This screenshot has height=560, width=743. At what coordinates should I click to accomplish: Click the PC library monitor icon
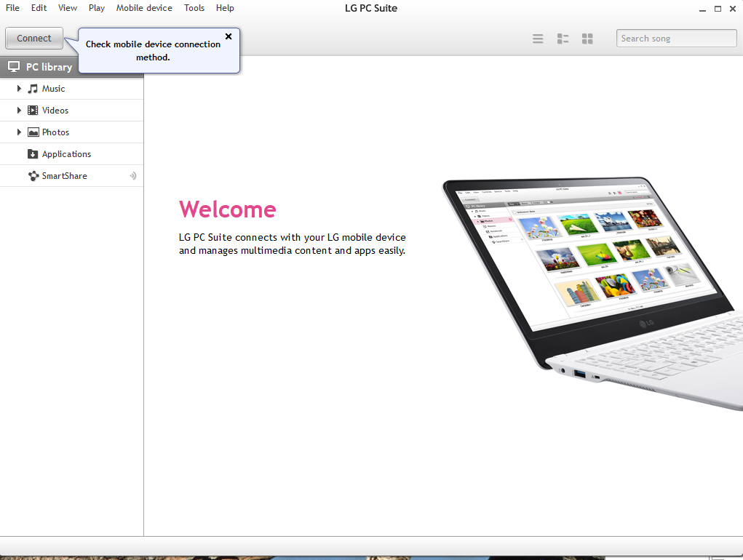click(x=14, y=67)
